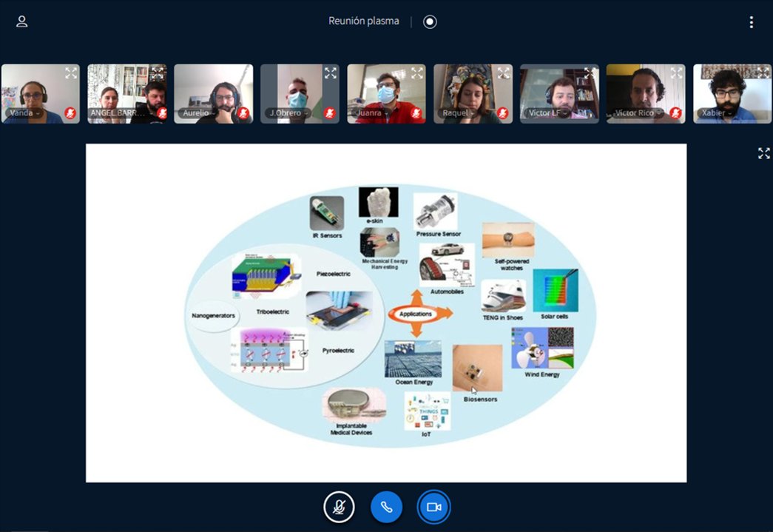Open the participants list icon
This screenshot has width=773, height=532.
[21, 21]
